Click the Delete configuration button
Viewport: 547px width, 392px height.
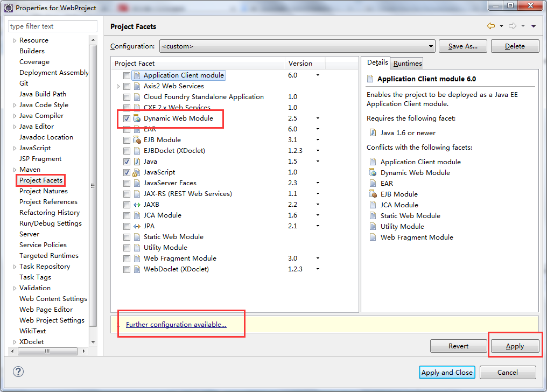pyautogui.click(x=515, y=46)
